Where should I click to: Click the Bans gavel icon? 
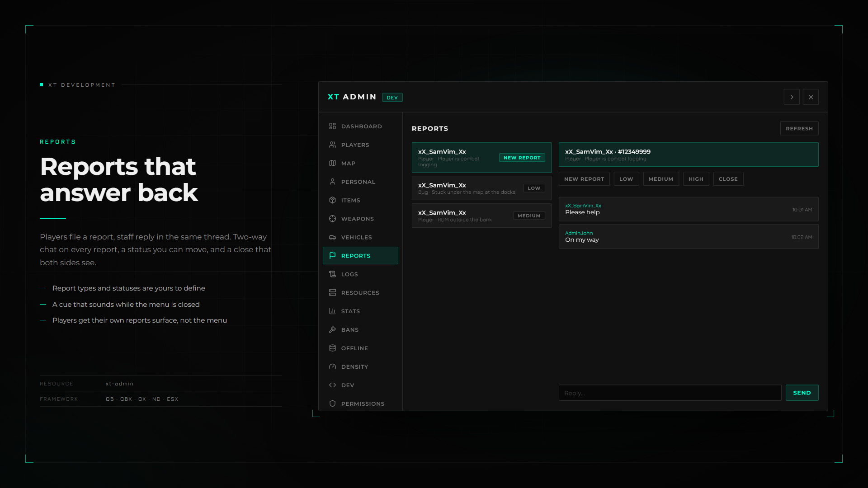click(x=332, y=330)
